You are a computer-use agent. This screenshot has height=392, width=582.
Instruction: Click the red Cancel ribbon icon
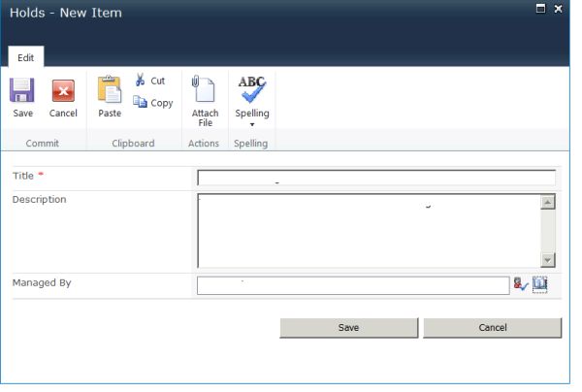(x=63, y=90)
